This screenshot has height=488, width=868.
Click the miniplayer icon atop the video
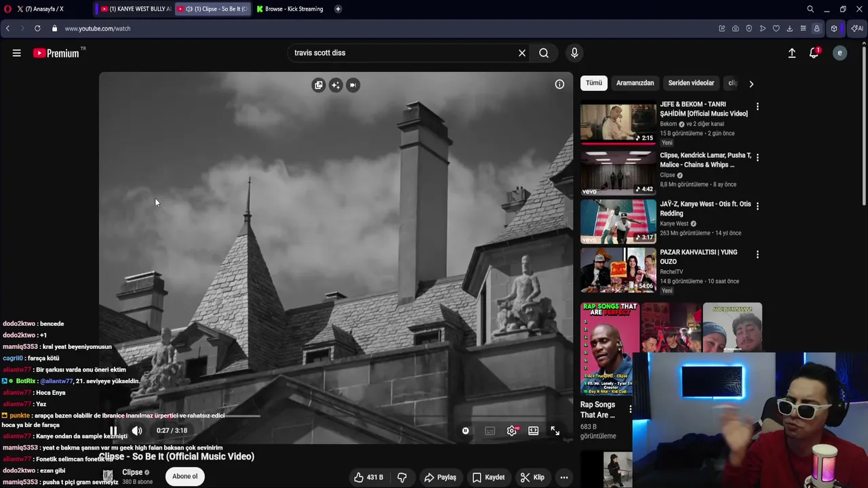click(319, 85)
